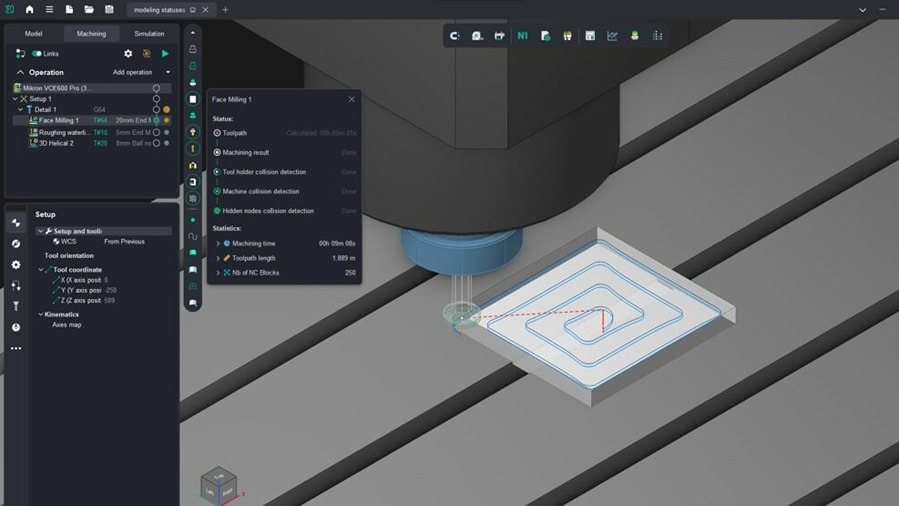Toggle the status circle for 3D Helical 2
Image resolution: width=899 pixels, height=506 pixels.
[156, 143]
